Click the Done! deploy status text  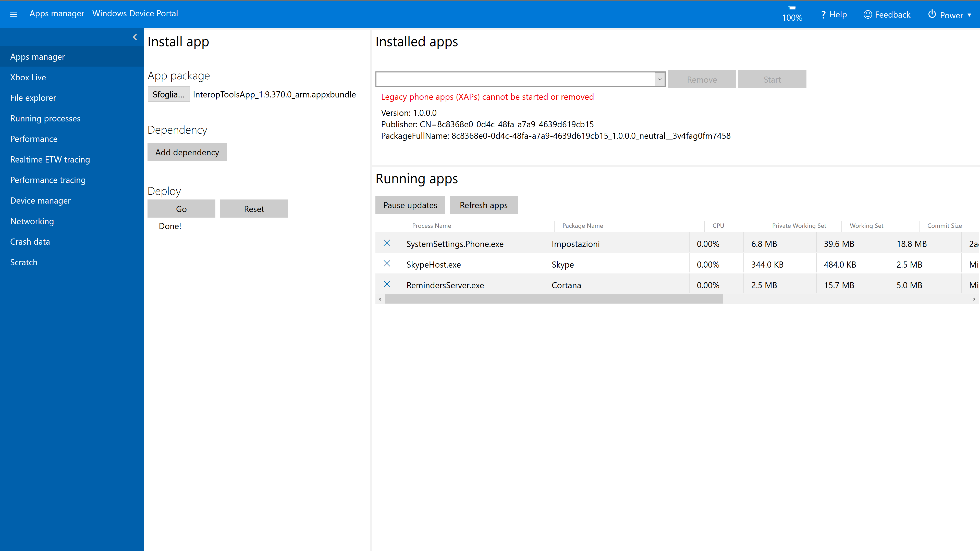pos(170,226)
